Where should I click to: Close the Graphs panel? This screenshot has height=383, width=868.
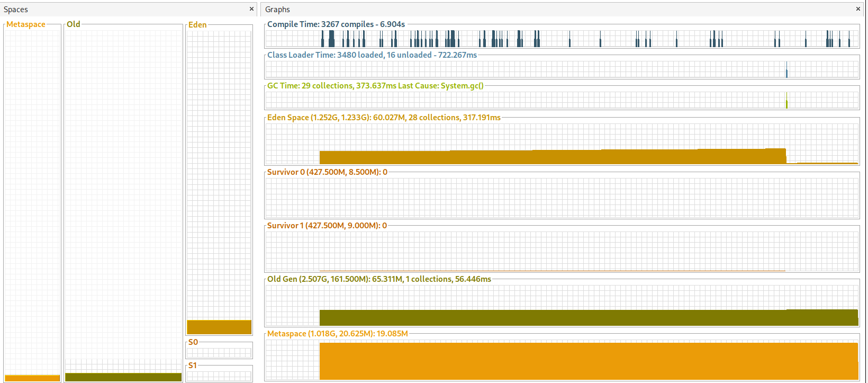[x=858, y=9]
